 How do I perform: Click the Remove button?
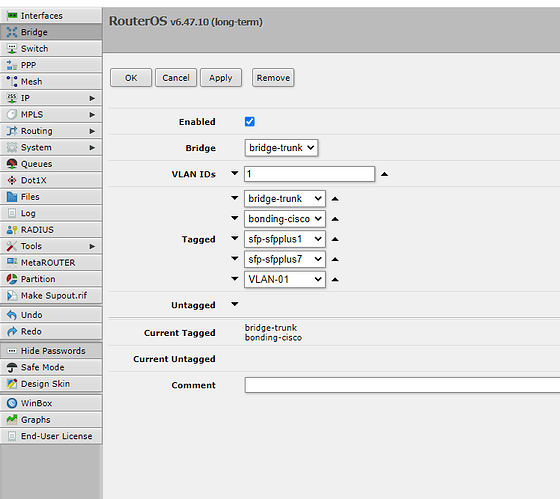pyautogui.click(x=273, y=78)
